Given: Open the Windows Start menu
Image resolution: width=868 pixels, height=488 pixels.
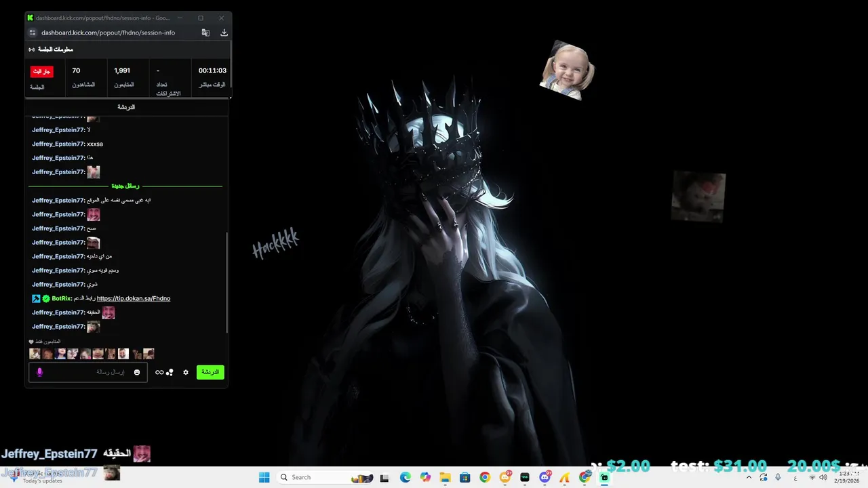Looking at the screenshot, I should click(x=264, y=477).
